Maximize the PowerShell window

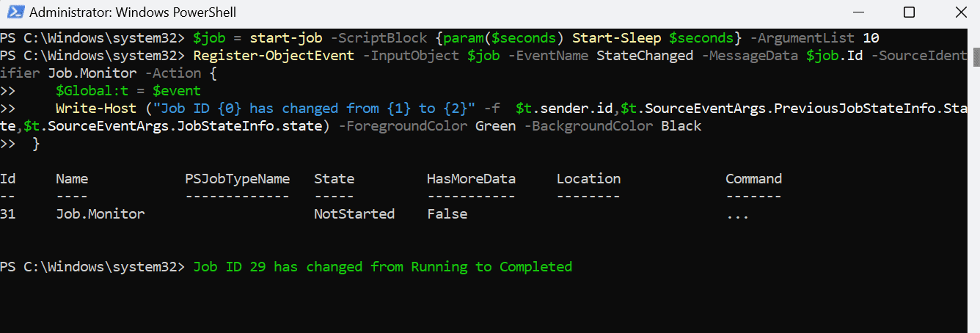point(909,13)
